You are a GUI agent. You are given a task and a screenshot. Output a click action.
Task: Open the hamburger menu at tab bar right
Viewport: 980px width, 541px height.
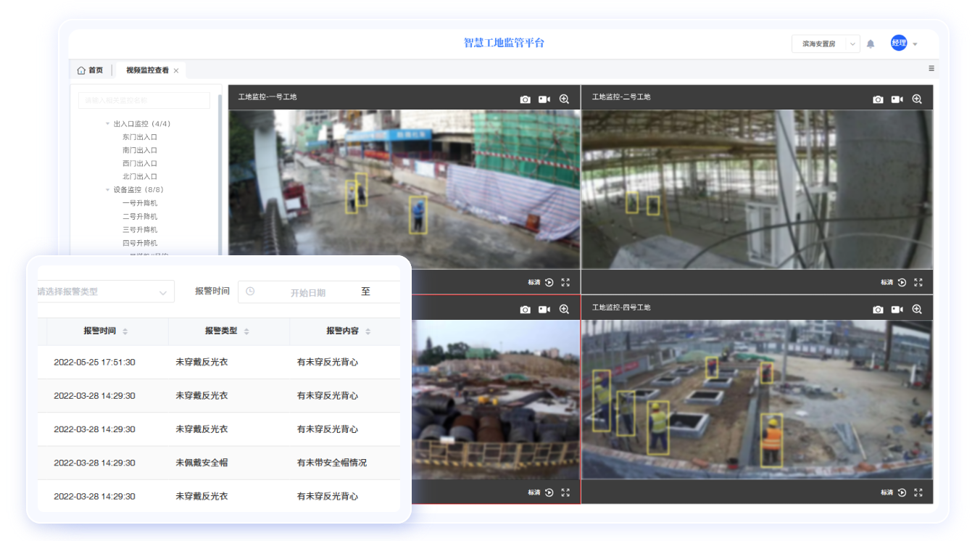[x=931, y=68]
